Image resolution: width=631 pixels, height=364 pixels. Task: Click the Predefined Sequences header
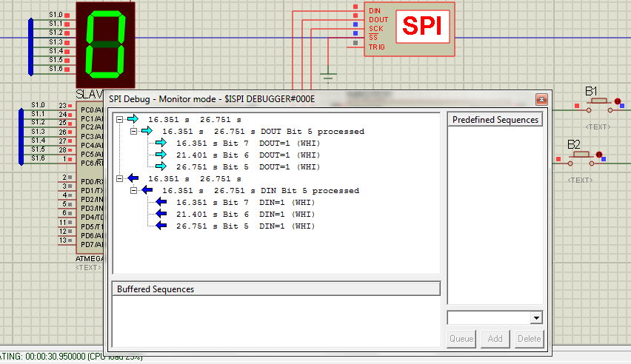(495, 120)
